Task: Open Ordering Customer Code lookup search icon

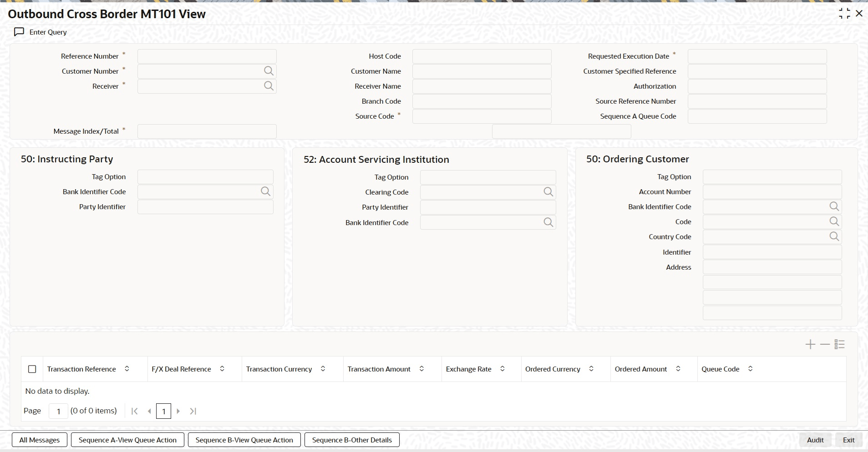Action: [x=834, y=221]
